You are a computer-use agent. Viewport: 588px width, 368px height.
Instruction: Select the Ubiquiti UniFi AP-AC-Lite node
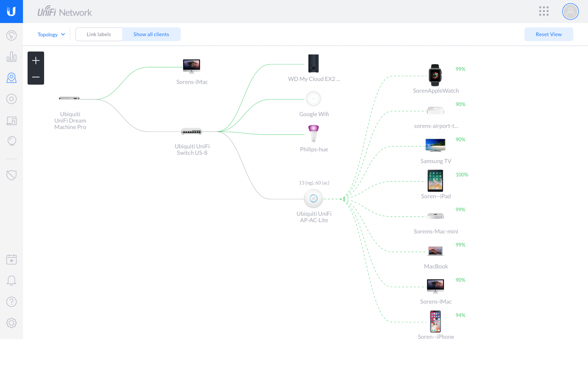point(314,198)
